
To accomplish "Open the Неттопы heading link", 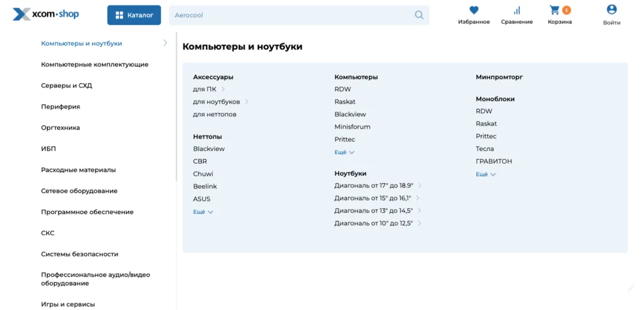I will 207,137.
